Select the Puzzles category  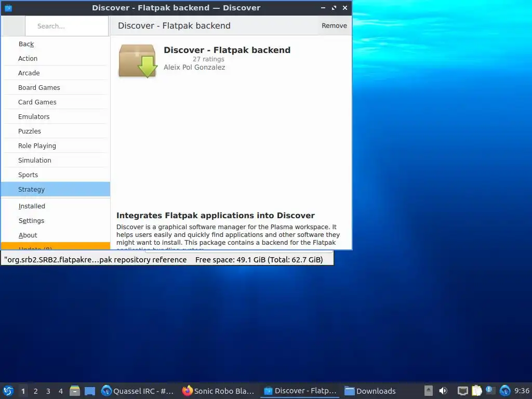(x=56, y=131)
